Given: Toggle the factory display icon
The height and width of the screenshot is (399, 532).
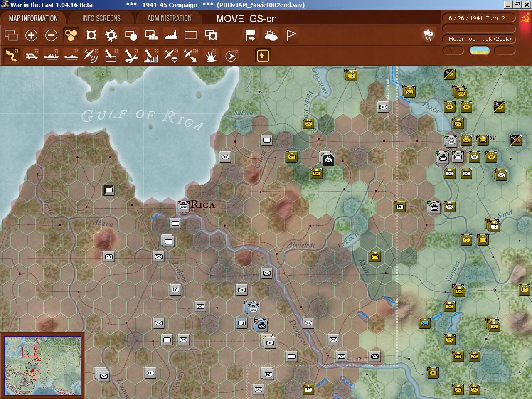Looking at the screenshot, I should click(x=171, y=35).
